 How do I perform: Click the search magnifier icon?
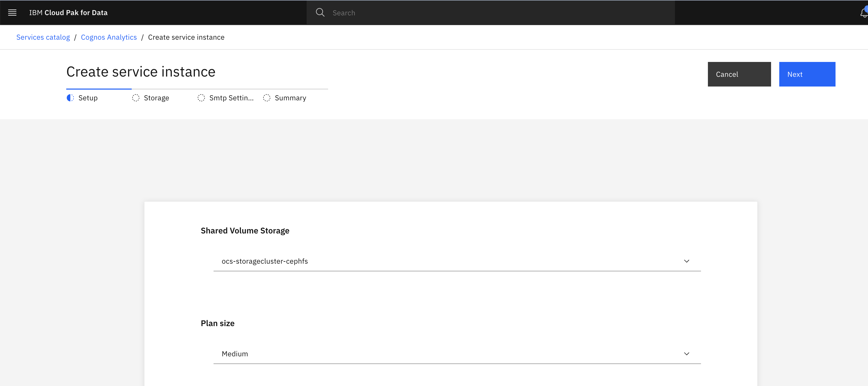[320, 13]
